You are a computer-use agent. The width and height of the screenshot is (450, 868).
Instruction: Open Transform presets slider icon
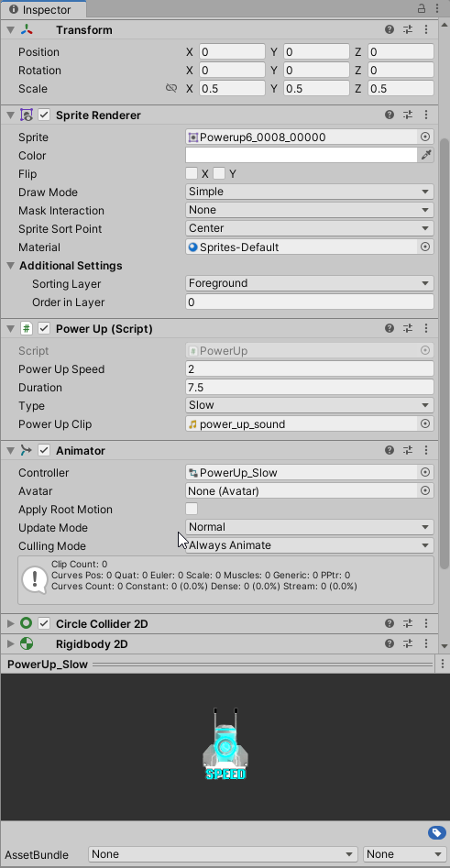click(x=408, y=30)
